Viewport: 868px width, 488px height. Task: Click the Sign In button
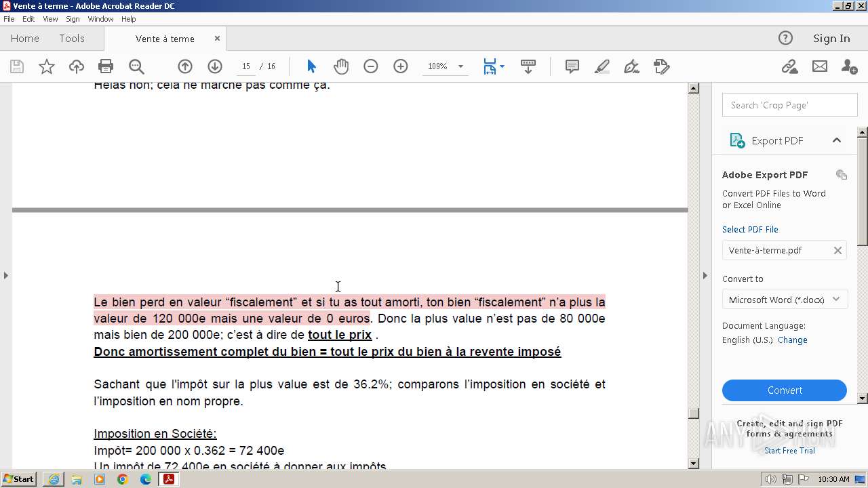coord(831,39)
